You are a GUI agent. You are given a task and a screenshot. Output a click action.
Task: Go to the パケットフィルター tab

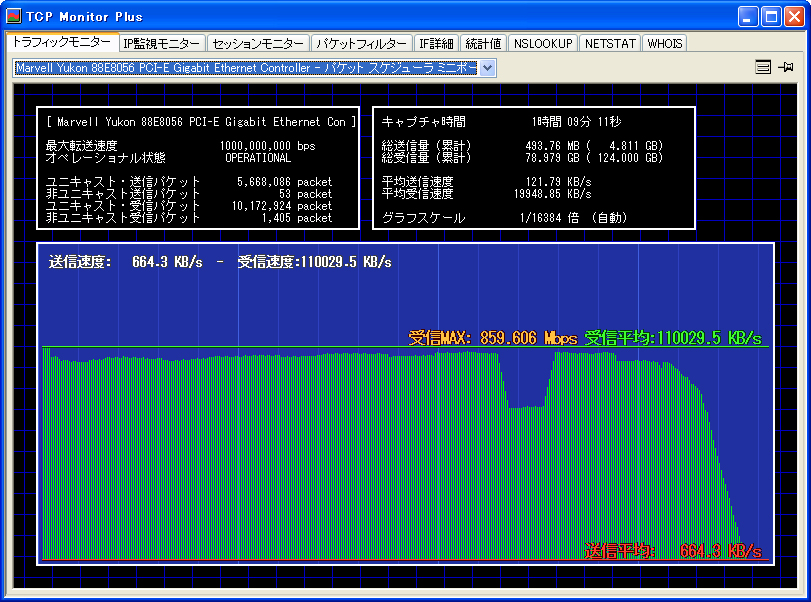(x=361, y=44)
